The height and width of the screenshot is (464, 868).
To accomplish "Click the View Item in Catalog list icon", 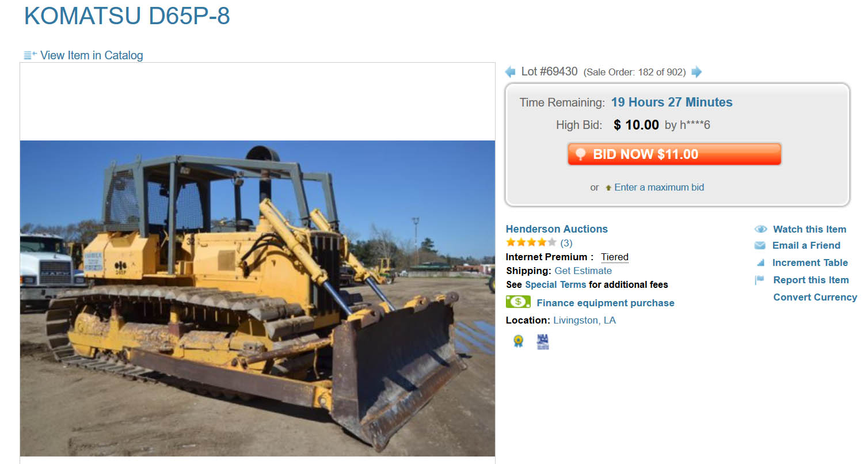I will [30, 55].
